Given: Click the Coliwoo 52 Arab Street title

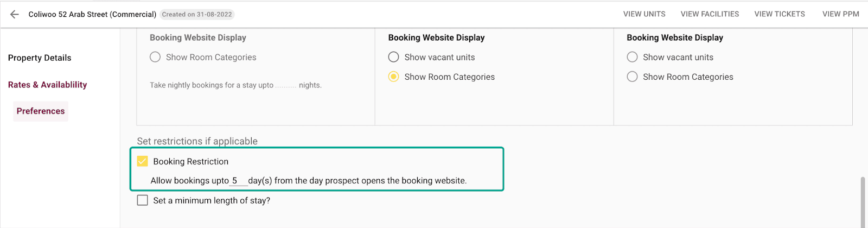Looking at the screenshot, I should tap(92, 15).
